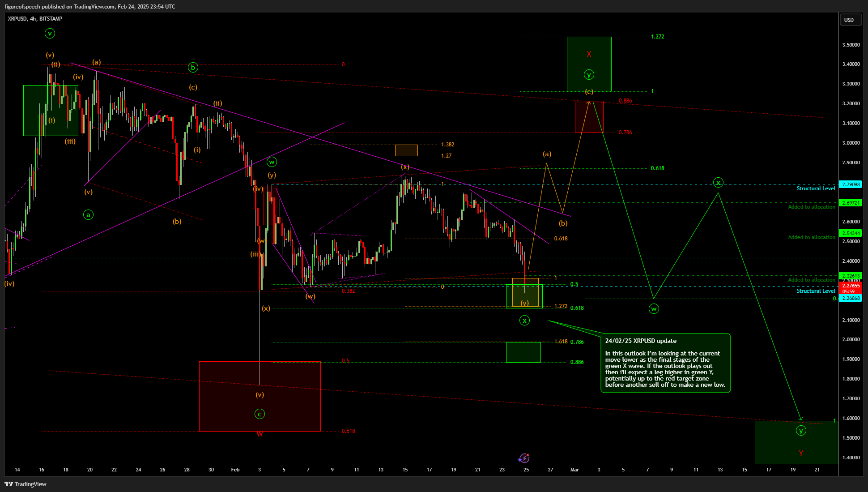The height and width of the screenshot is (492, 868).
Task: Select the XRPUSD, 4h, BITSTAMP symbol label
Action: coord(35,19)
